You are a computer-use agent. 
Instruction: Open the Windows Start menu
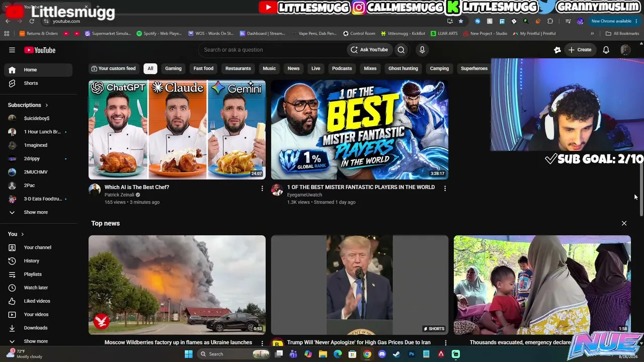point(189,354)
